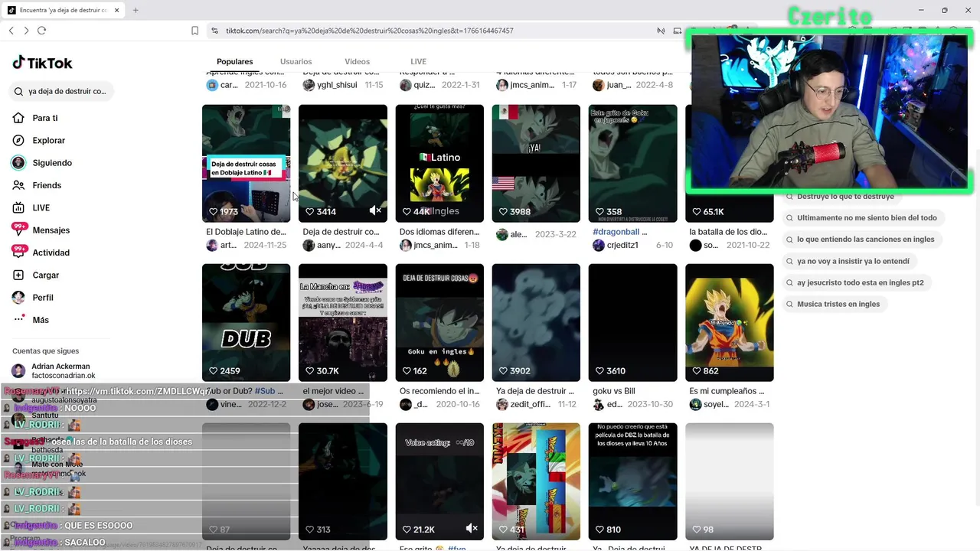Open Mensajes inbox icon
The width and height of the screenshot is (980, 551).
coord(18,230)
